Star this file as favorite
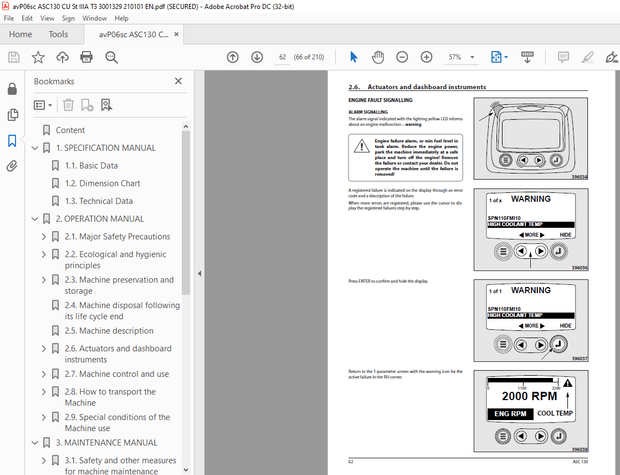This screenshot has width=620, height=475. (x=38, y=57)
